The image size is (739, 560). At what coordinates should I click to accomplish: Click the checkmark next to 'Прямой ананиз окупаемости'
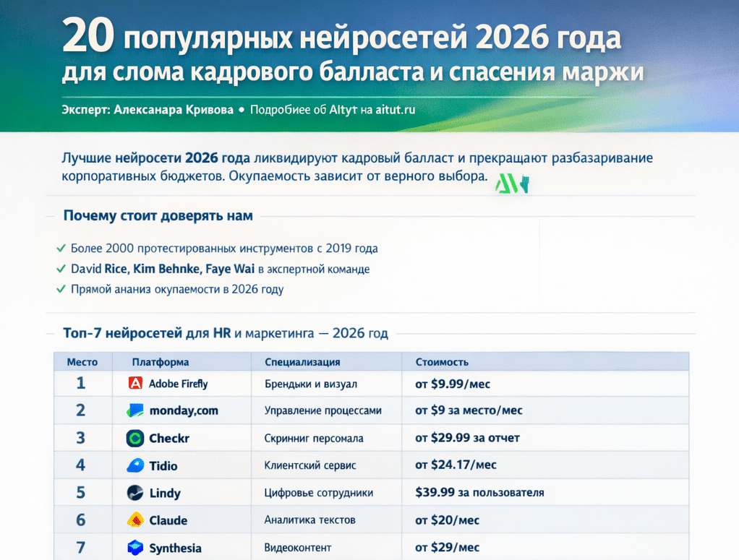tap(61, 289)
